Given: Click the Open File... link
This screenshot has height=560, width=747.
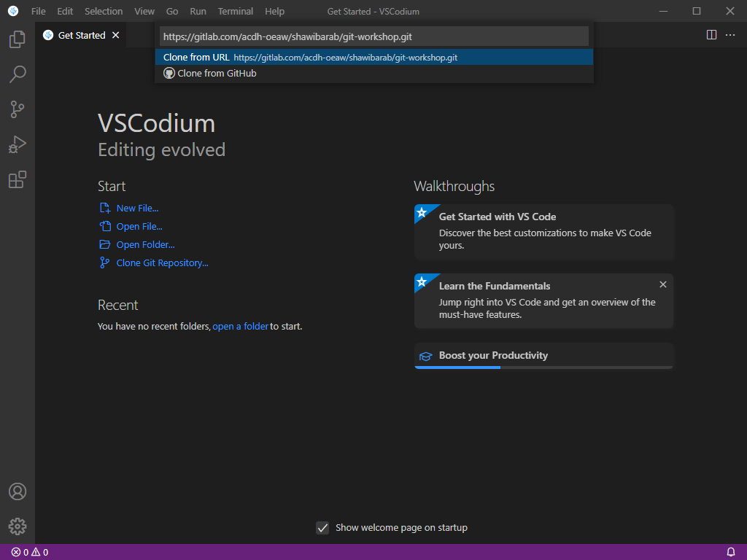Looking at the screenshot, I should coord(139,226).
